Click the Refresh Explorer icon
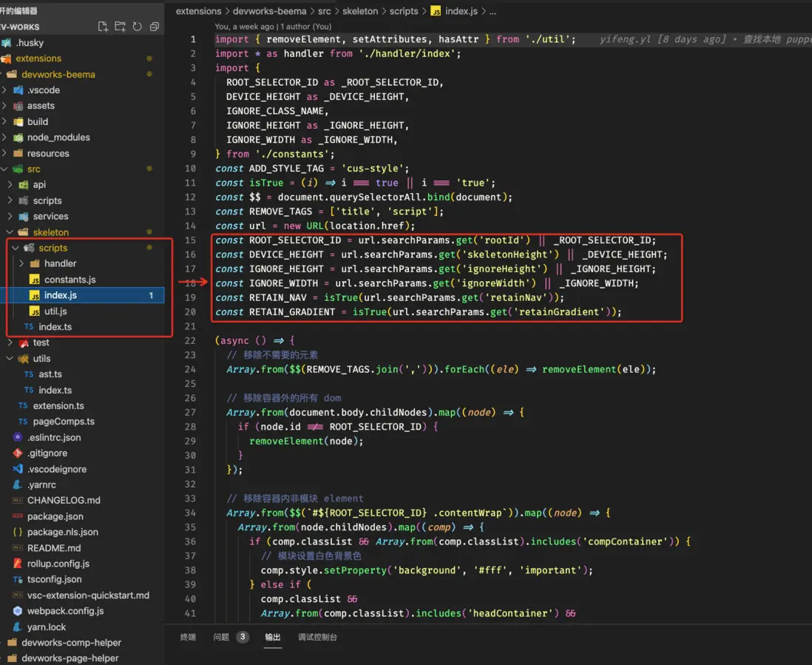The width and height of the screenshot is (812, 665). point(137,27)
